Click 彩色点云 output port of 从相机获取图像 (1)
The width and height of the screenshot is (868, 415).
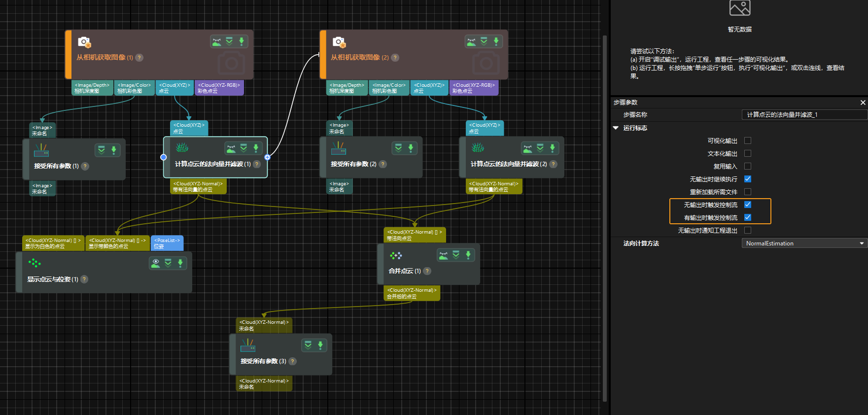pyautogui.click(x=219, y=88)
